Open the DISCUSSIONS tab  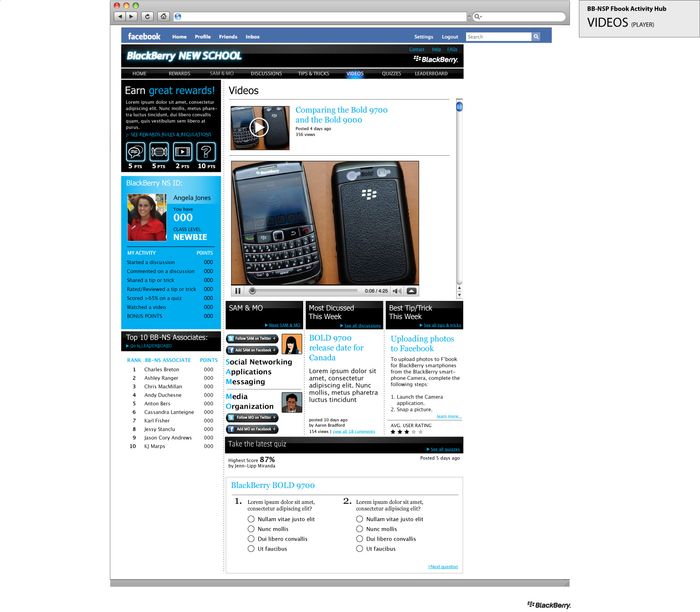(266, 74)
